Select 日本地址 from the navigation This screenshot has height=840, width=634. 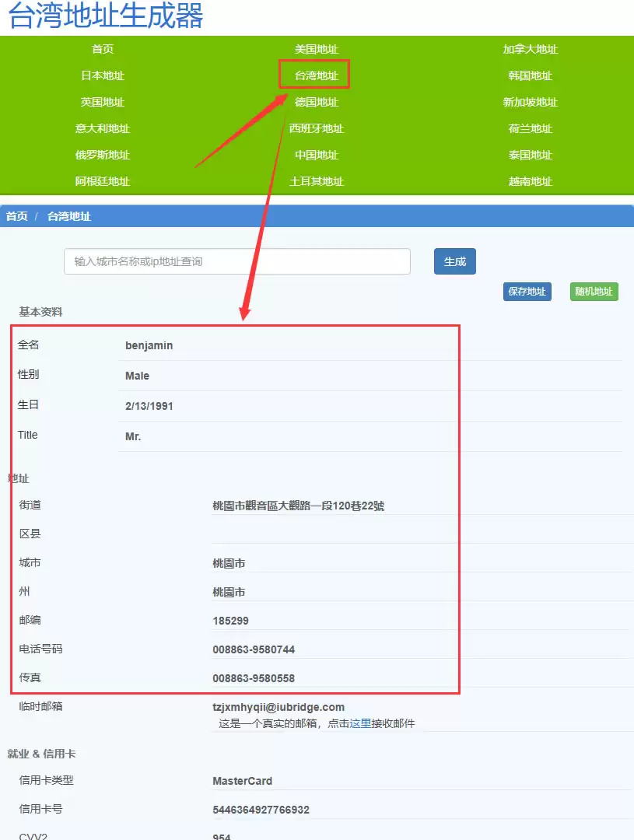click(x=102, y=75)
